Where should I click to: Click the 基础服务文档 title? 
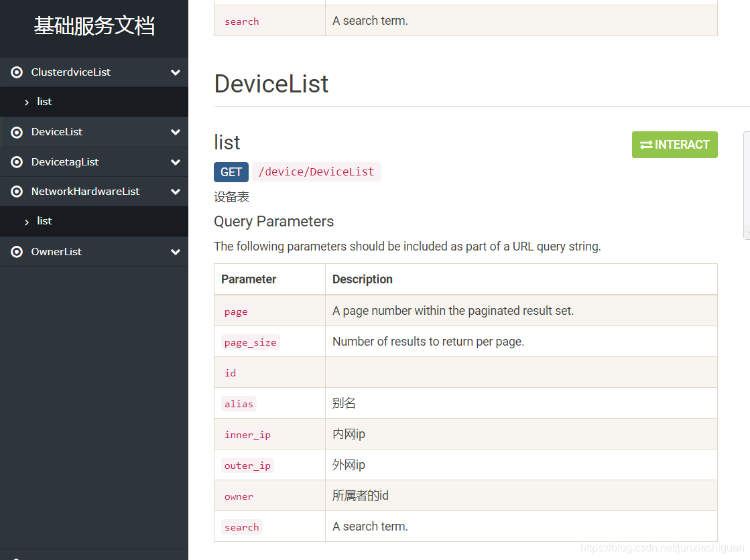(x=95, y=26)
